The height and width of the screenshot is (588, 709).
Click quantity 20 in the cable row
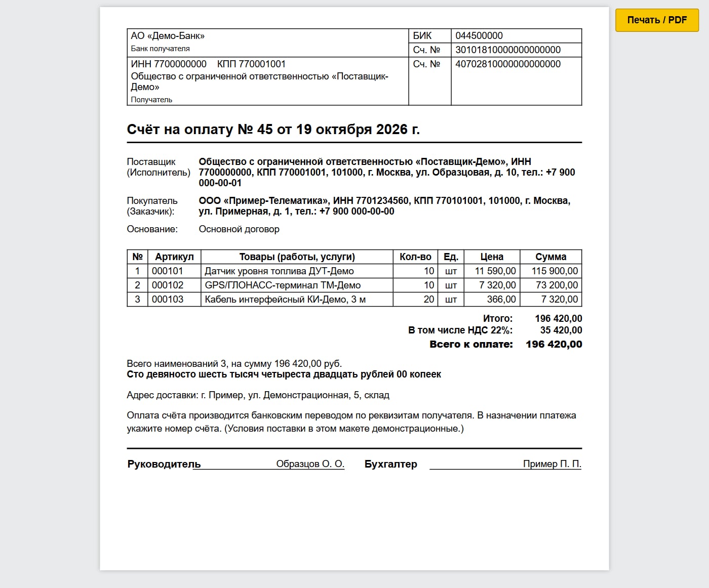429,300
